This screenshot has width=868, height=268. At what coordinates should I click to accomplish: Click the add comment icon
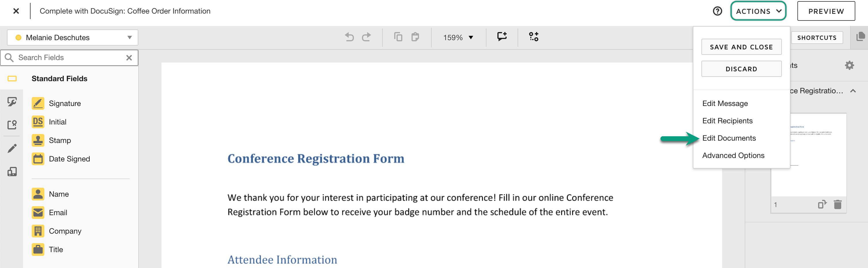click(x=502, y=36)
